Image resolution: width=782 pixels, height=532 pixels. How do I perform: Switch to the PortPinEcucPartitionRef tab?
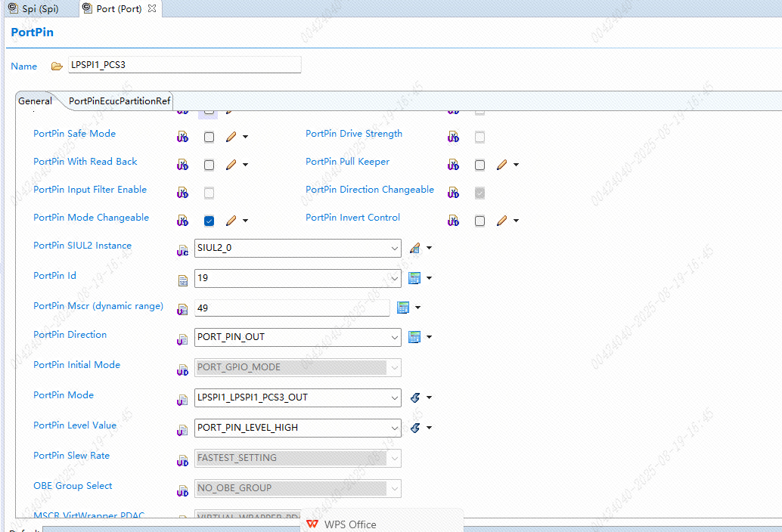click(119, 101)
